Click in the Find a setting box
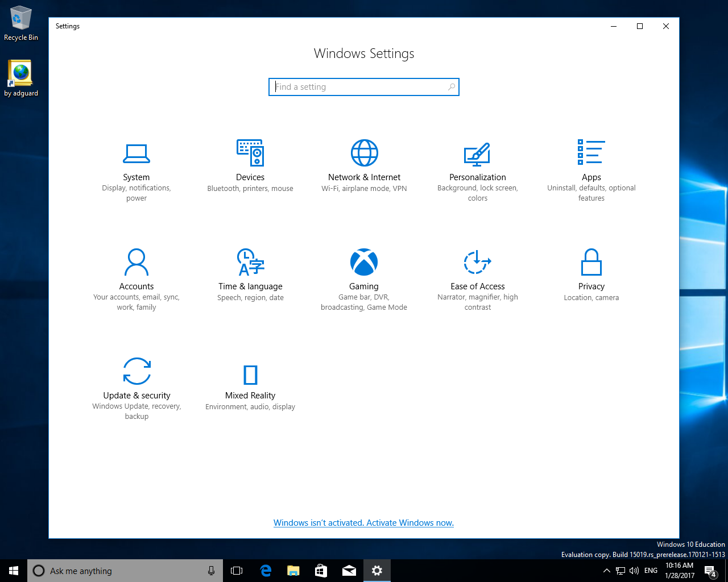Screen dimensions: 728x582 [364, 87]
